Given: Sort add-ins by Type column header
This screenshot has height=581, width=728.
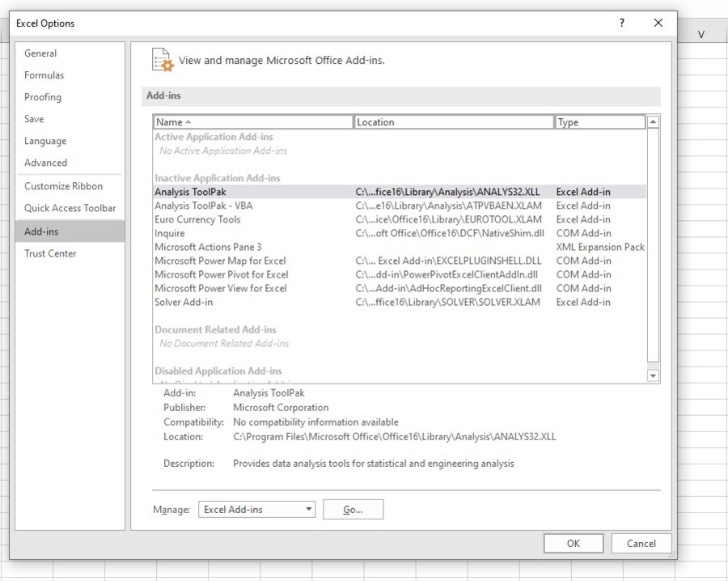Looking at the screenshot, I should click(600, 122).
